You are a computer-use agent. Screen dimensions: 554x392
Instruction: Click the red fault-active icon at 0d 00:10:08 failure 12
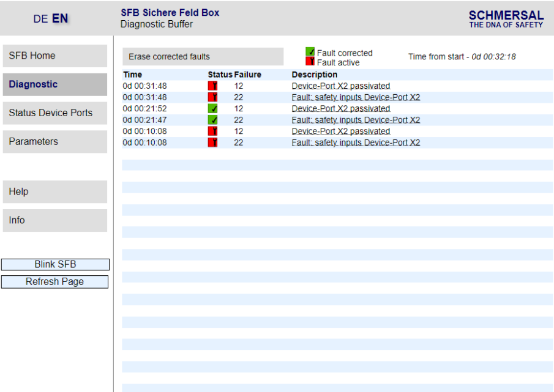[x=212, y=131]
